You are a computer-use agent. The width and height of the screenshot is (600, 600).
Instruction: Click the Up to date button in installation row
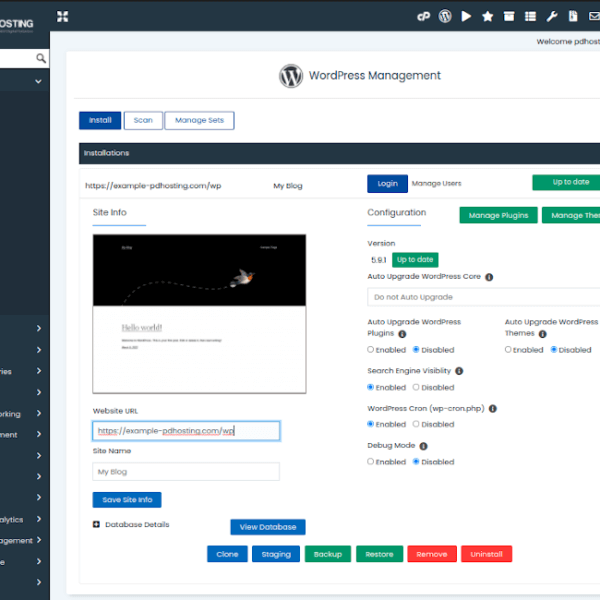coord(566,183)
